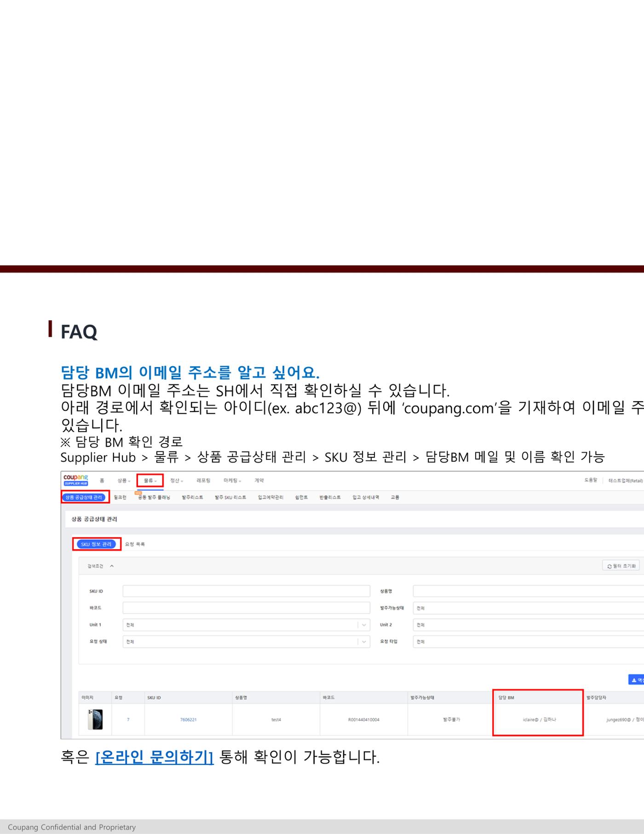Select the 입고예약관리 sub-tab
The image size is (644, 834).
point(270,497)
